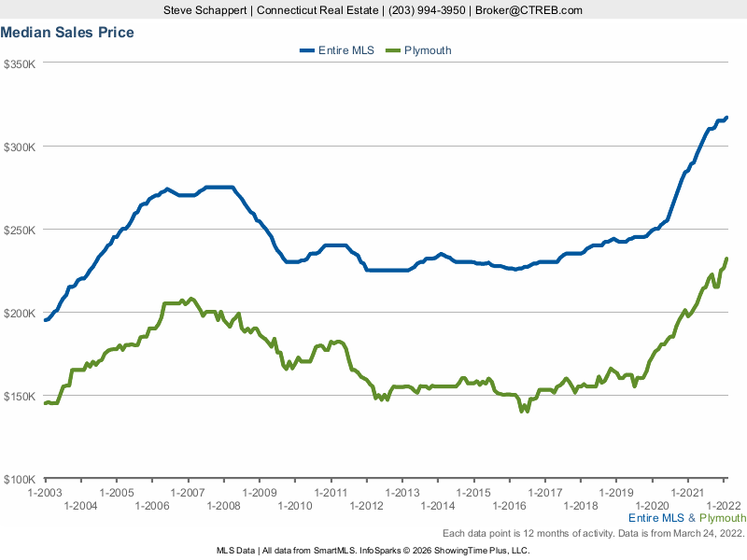
Task: Select the Steve Schappert name in header
Action: [207, 10]
